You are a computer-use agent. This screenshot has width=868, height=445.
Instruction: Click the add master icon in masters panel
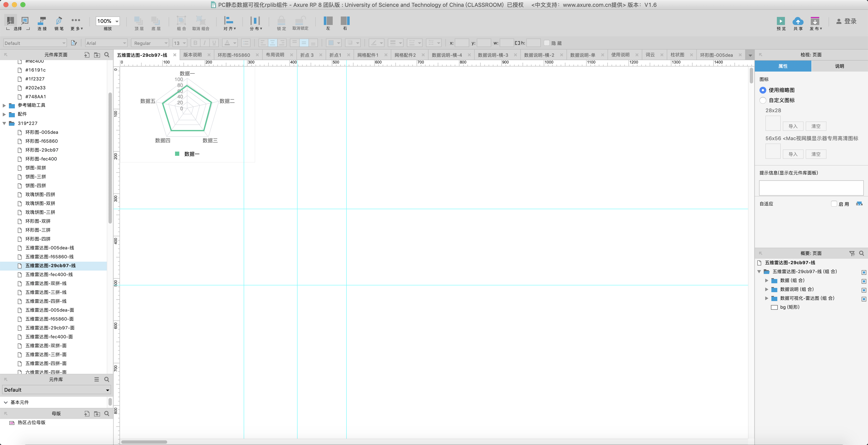(87, 414)
